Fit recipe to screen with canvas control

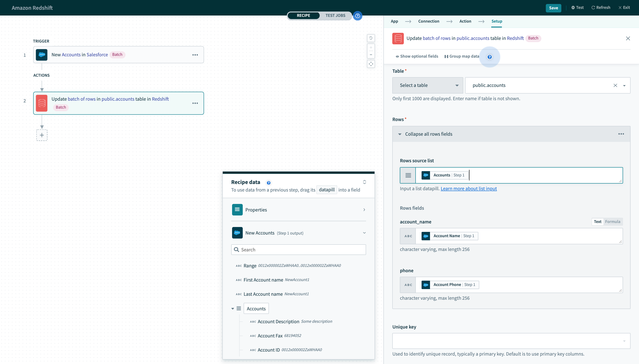[371, 64]
